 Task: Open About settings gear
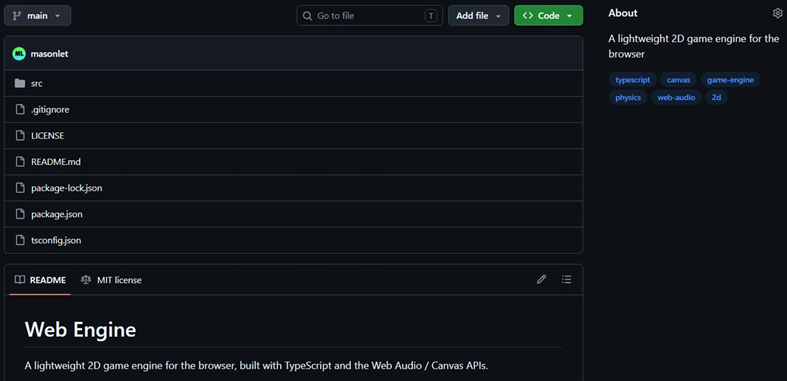coord(777,13)
